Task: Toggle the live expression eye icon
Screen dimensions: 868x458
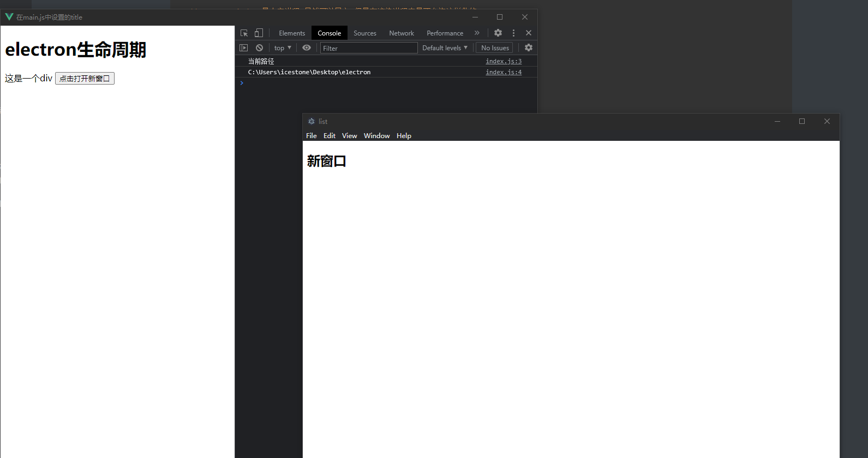Action: tap(307, 48)
